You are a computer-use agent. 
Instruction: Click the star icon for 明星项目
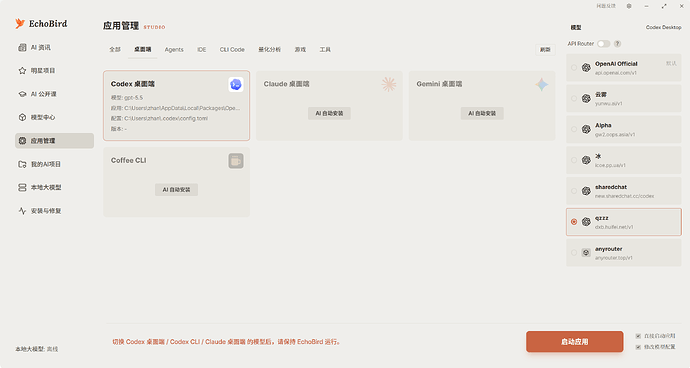pos(22,70)
